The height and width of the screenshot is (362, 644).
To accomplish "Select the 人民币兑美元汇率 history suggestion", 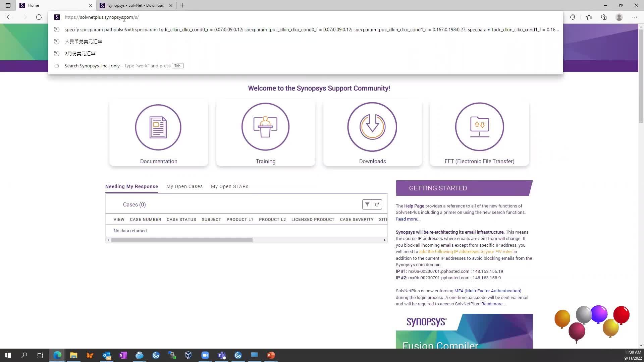I will 84,41.
